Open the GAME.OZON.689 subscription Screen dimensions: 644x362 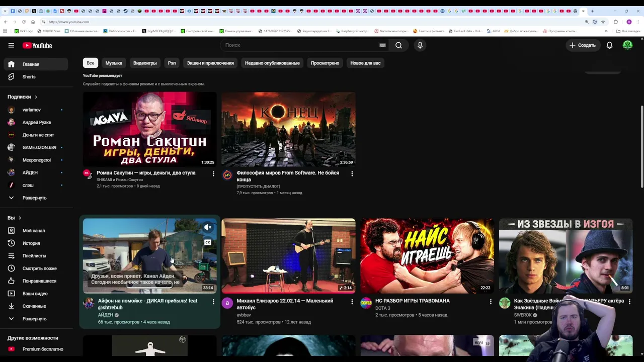(36, 147)
